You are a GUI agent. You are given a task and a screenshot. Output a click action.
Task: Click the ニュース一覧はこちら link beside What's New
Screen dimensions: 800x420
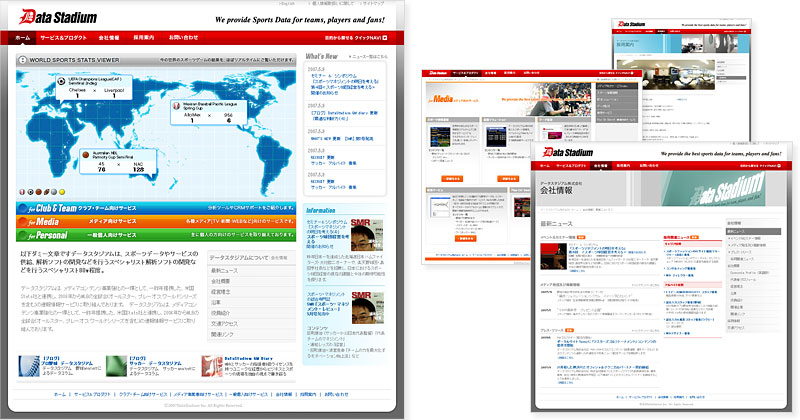(368, 57)
